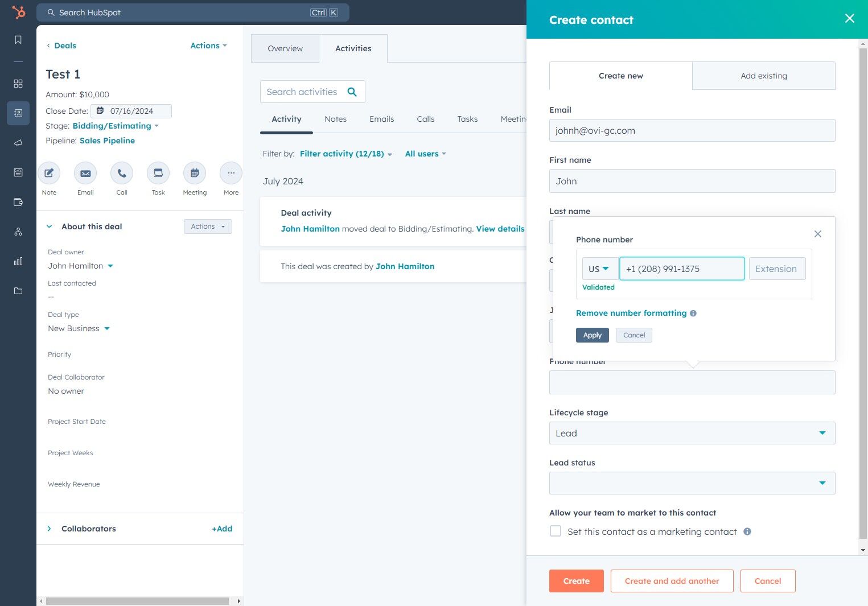The height and width of the screenshot is (606, 868).
Task: Select the Tasks activity tab
Action: pos(467,119)
